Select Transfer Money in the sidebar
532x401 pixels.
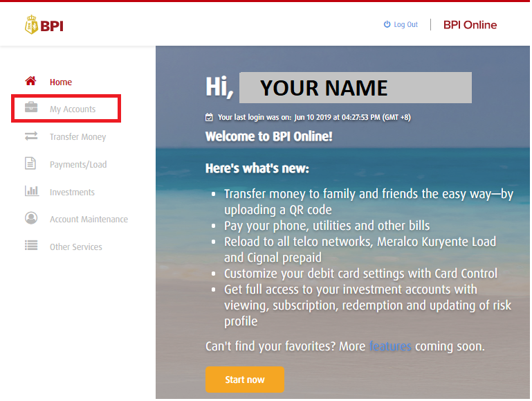point(77,137)
